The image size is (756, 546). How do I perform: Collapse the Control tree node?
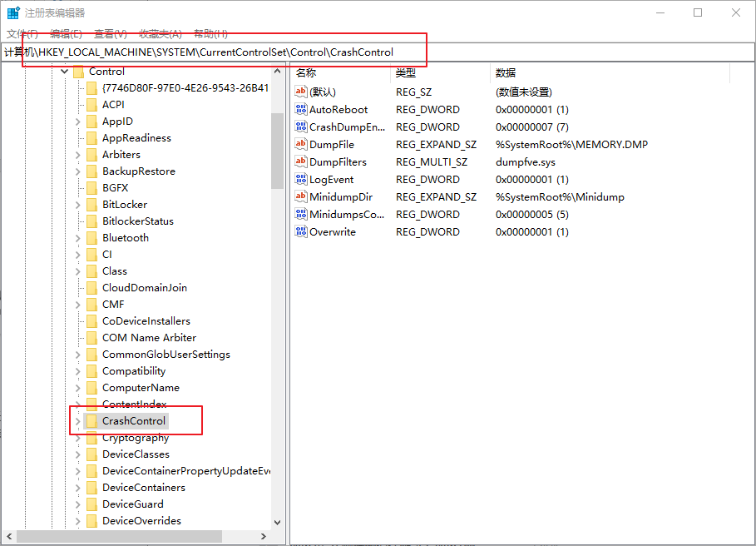[x=65, y=72]
